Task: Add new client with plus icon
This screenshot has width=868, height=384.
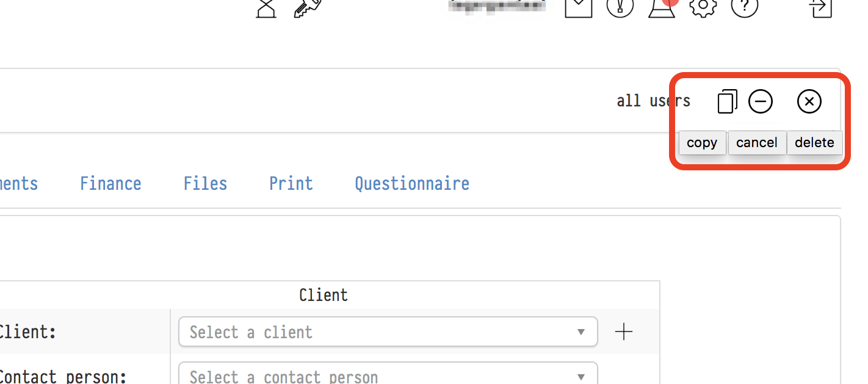Action: 624,332
